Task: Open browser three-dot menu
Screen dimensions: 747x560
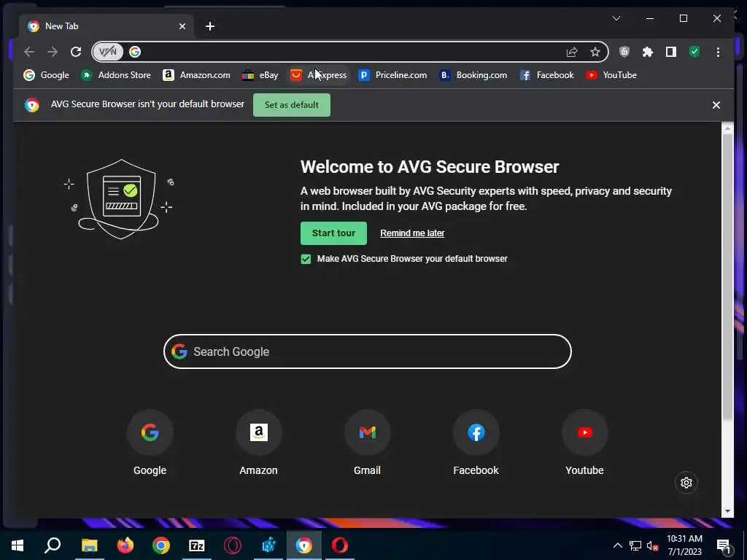Action: (718, 52)
